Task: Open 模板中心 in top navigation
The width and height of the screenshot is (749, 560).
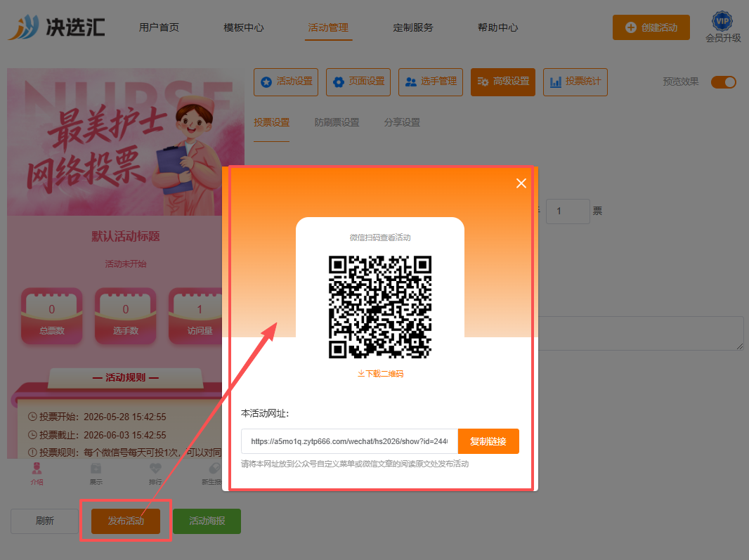Action: 244,27
